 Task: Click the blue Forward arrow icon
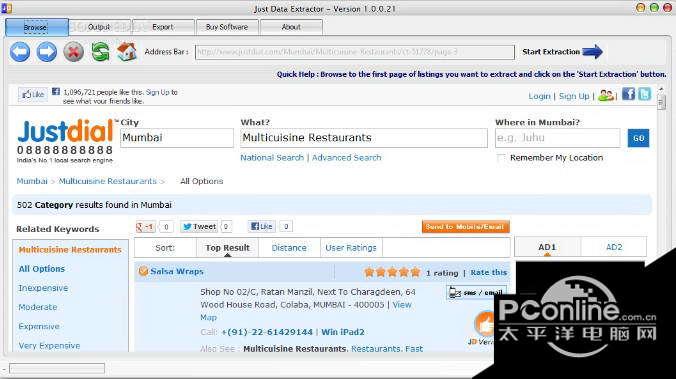point(47,52)
